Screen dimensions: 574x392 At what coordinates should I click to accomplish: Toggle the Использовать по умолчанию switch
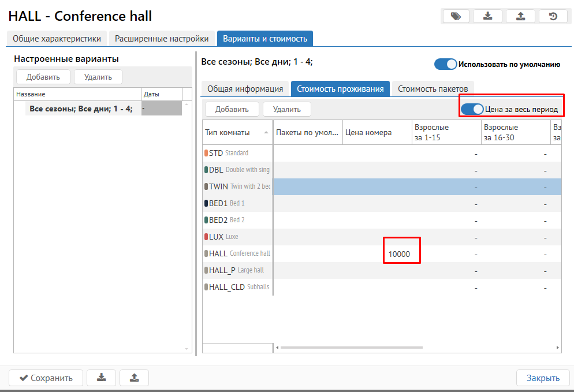tap(445, 64)
